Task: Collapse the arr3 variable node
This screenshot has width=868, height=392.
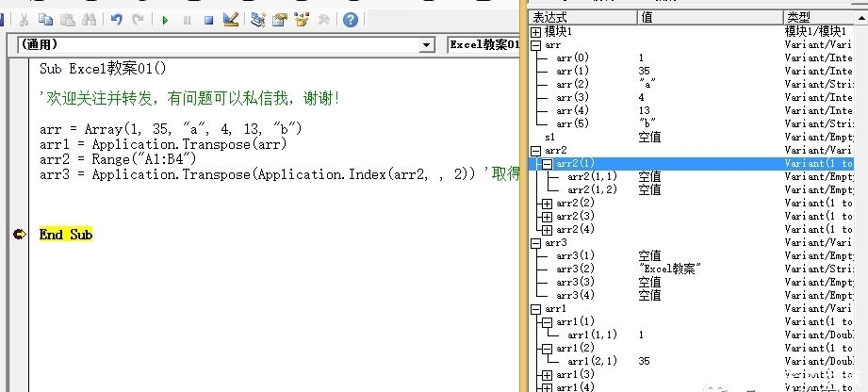Action: coord(535,244)
